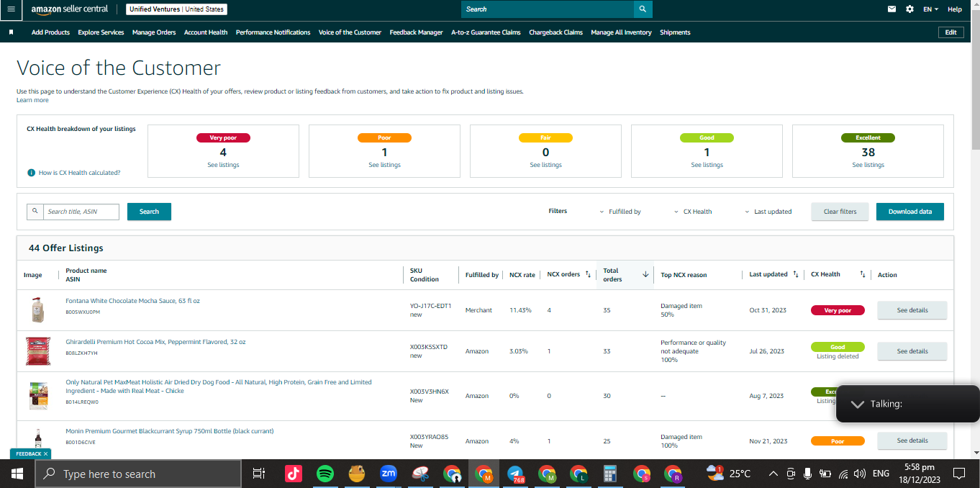The image size is (980, 488).
Task: Open Snipping Tool from the taskbar
Action: pyautogui.click(x=420, y=474)
